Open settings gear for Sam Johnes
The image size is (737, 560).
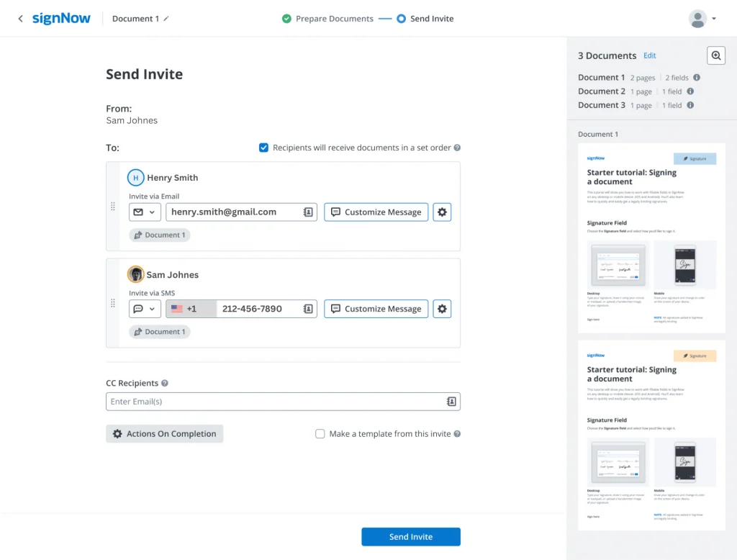click(442, 309)
